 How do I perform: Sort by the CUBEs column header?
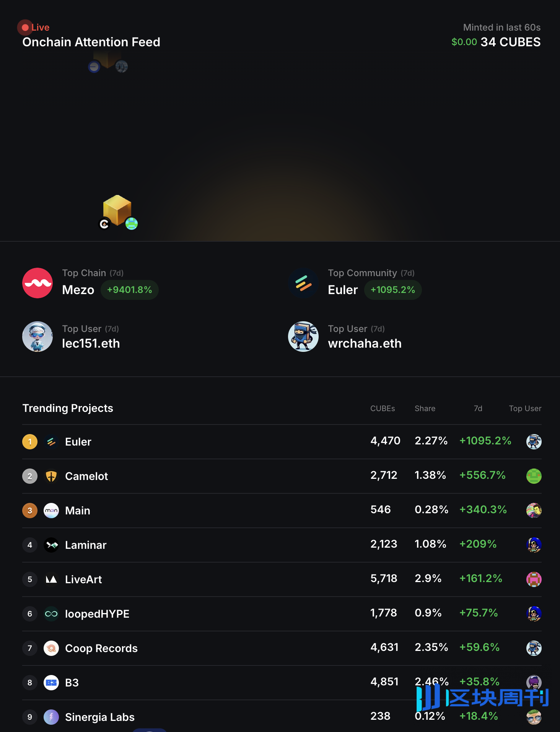click(x=383, y=408)
